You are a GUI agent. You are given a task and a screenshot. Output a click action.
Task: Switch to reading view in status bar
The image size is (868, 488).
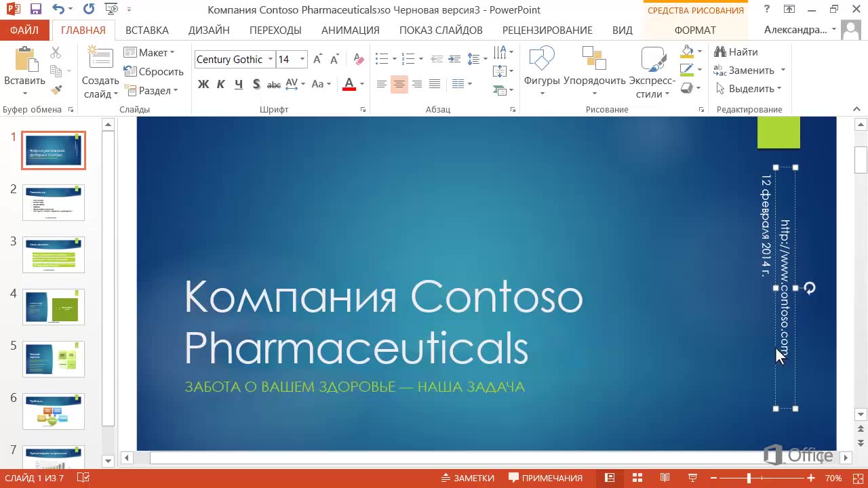665,478
